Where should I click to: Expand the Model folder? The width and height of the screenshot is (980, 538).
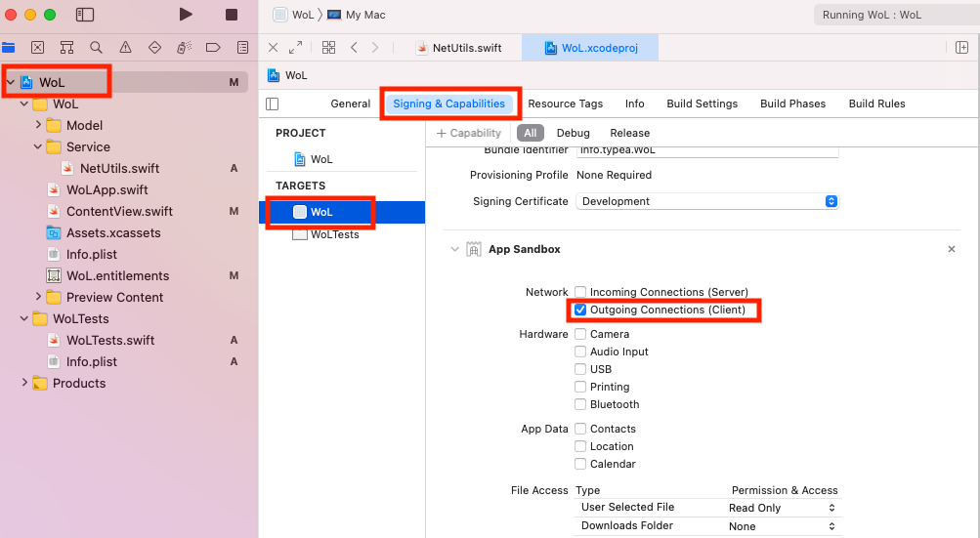click(x=39, y=125)
